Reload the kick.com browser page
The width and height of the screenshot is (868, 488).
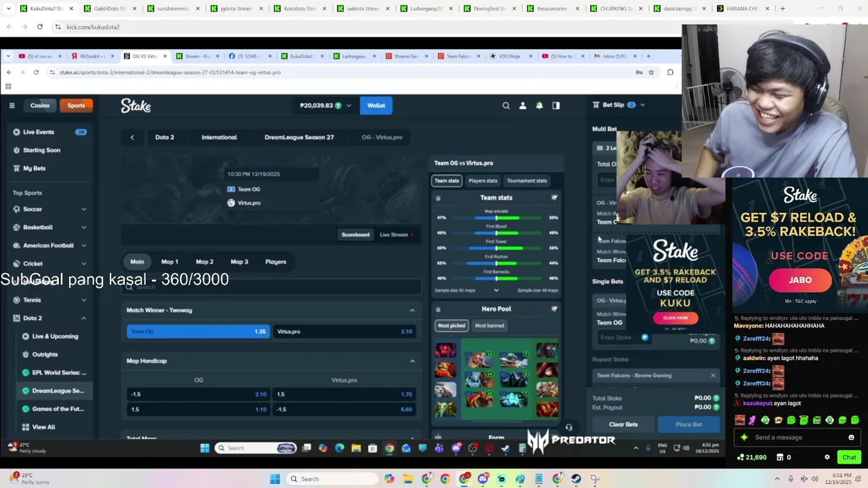[40, 26]
